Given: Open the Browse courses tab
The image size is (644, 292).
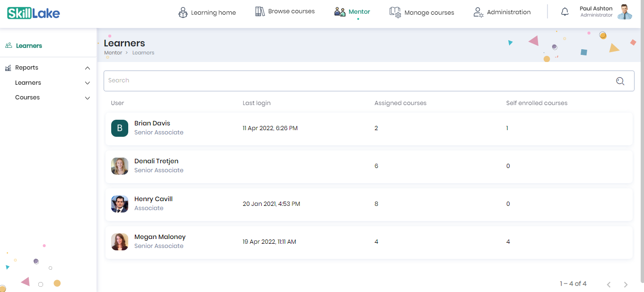Looking at the screenshot, I should point(285,11).
